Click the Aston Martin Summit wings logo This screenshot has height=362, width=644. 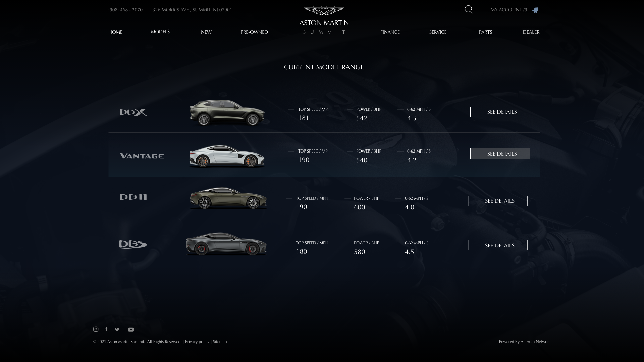click(x=324, y=20)
